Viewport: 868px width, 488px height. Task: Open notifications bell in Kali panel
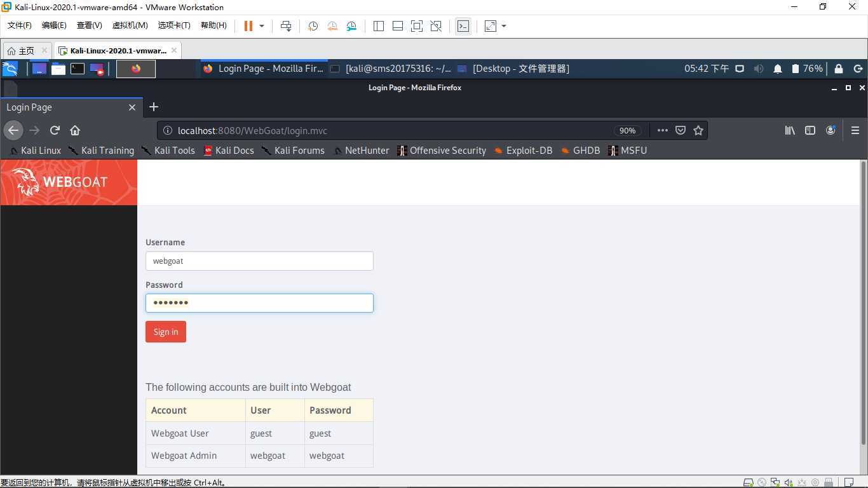pos(778,69)
